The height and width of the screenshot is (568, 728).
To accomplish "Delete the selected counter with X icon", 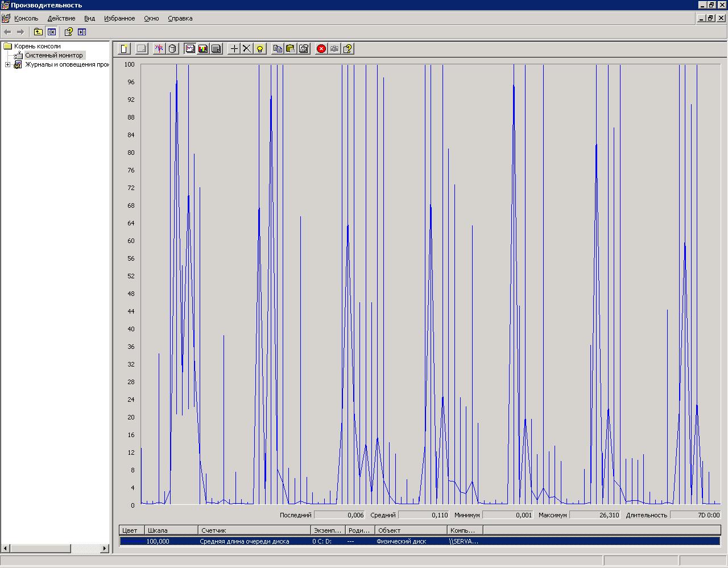I will point(247,49).
